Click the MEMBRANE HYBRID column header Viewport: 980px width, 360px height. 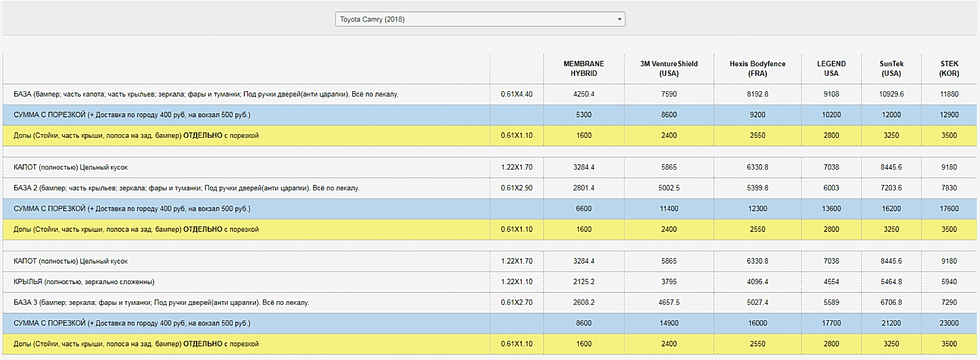584,69
